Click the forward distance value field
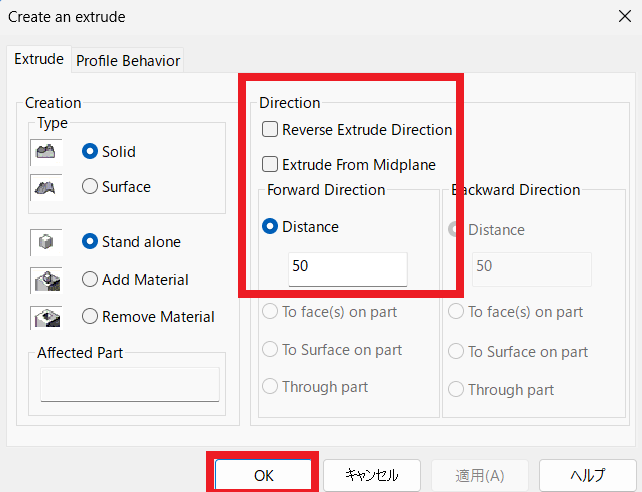 pyautogui.click(x=348, y=269)
